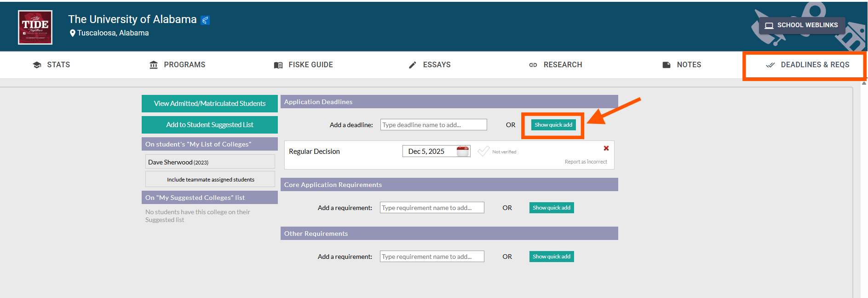The height and width of the screenshot is (298, 868).
Task: Click the Add a deadline name field
Action: [433, 125]
